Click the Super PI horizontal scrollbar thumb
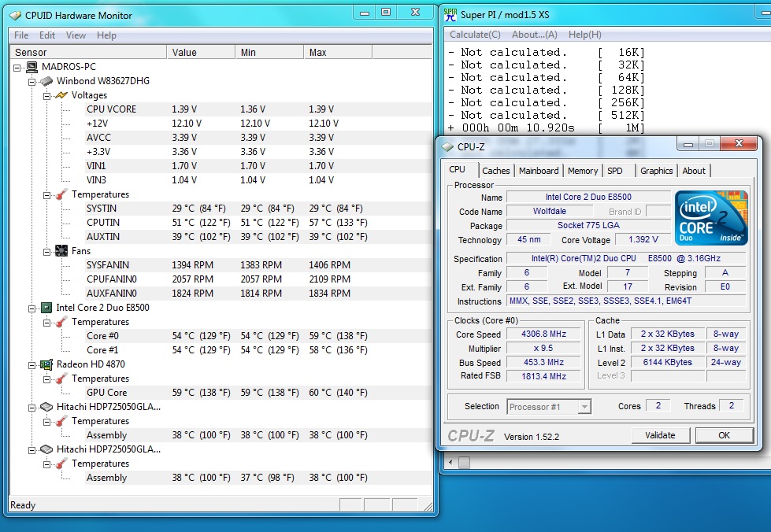Screen dimensions: 771x532 pos(464,463)
